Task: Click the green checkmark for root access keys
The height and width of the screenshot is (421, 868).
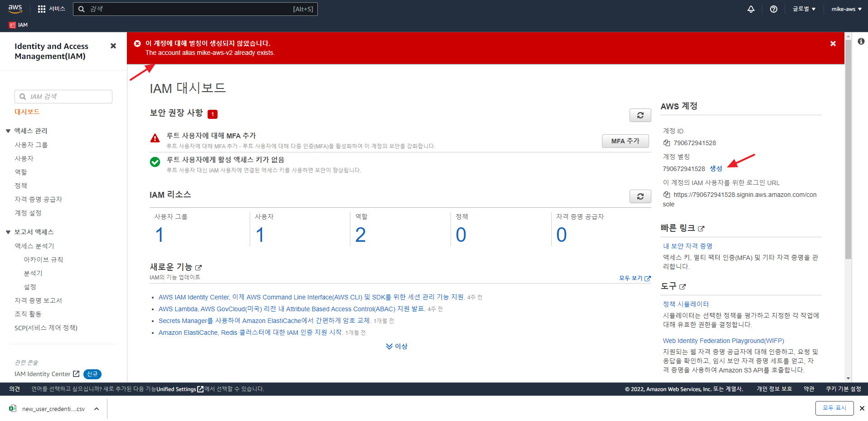Action: (x=155, y=162)
